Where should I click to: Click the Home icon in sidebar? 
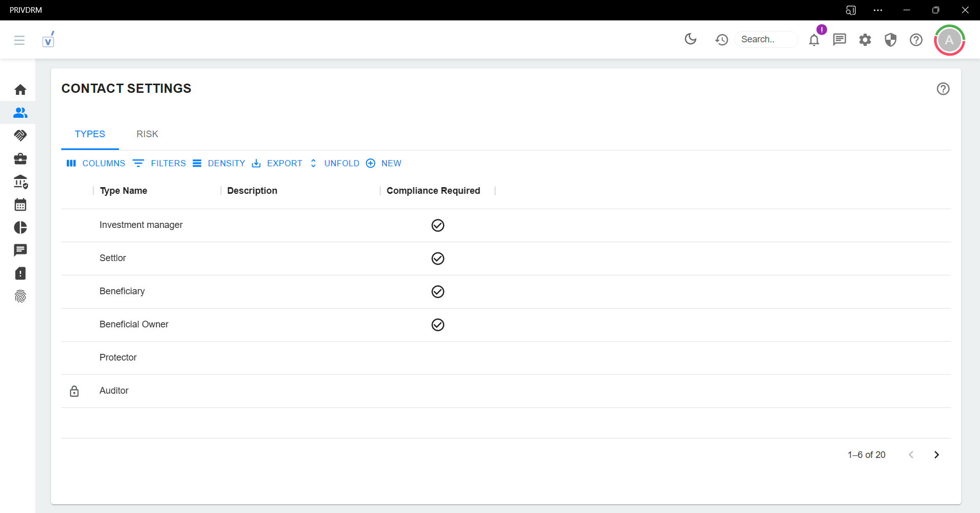coord(20,90)
